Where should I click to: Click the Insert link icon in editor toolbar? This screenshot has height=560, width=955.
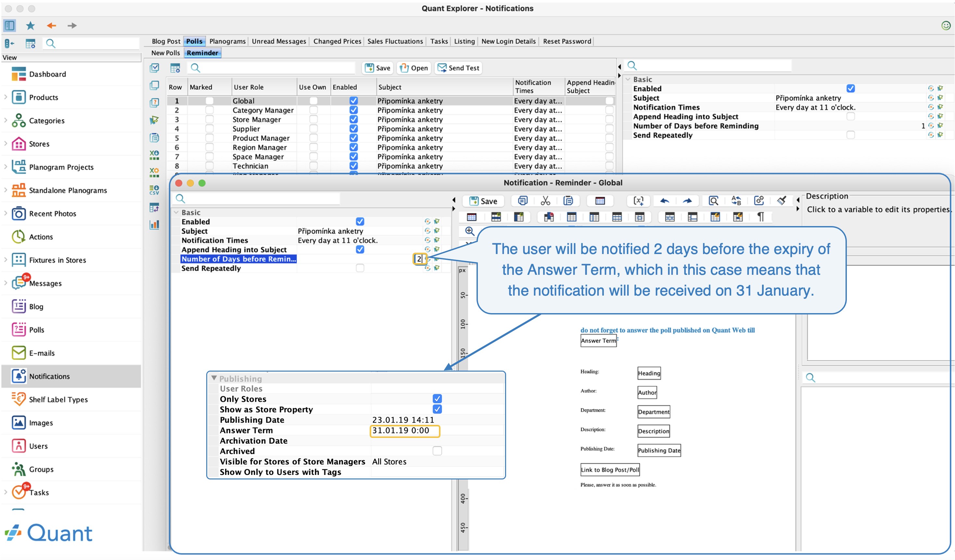(x=759, y=201)
